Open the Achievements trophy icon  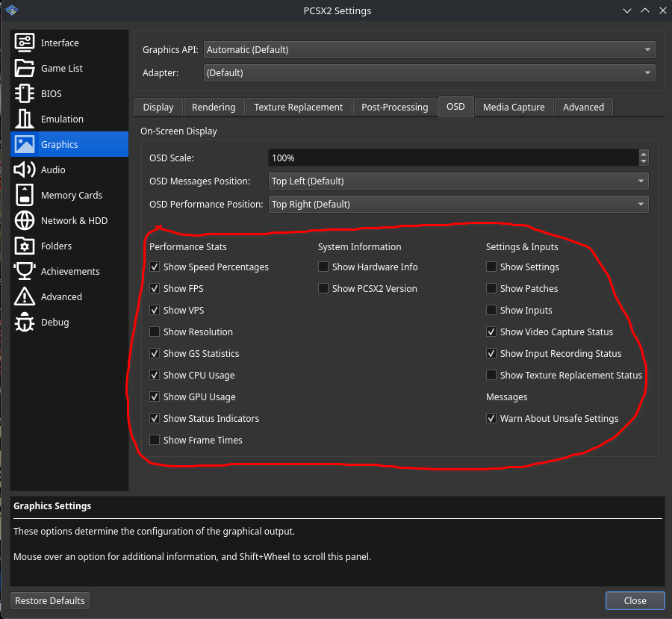tap(25, 271)
